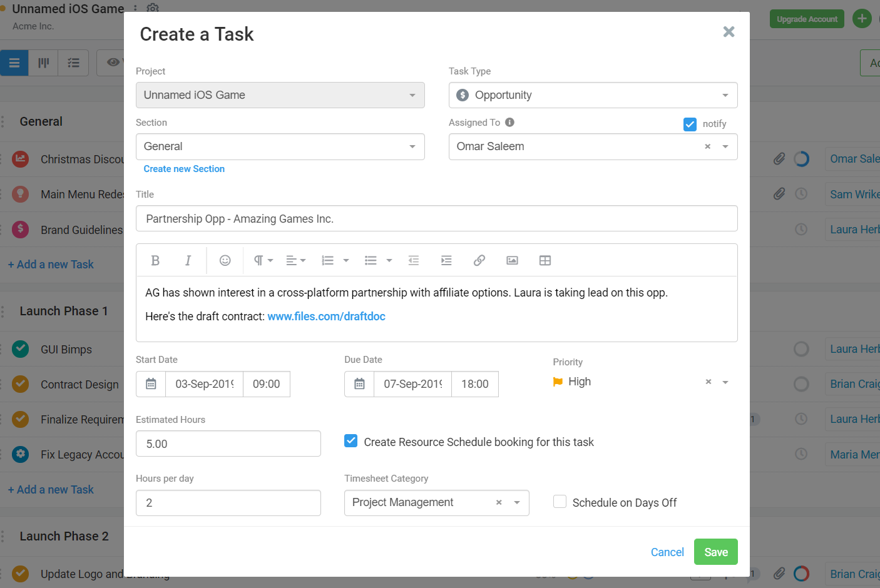
Task: Open the Start Date calendar picker
Action: coord(150,383)
